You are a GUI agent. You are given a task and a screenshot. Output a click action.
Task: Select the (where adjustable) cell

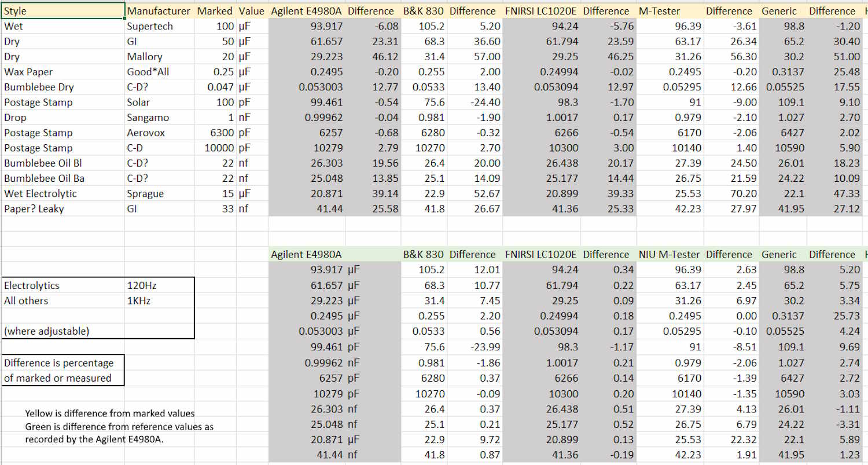47,331
